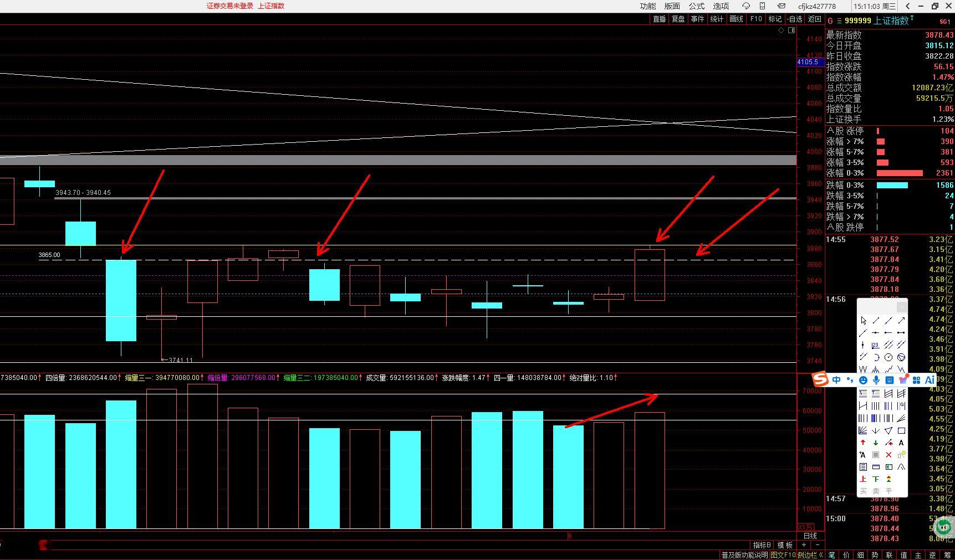
Task: Open the 功能 menu
Action: (647, 6)
